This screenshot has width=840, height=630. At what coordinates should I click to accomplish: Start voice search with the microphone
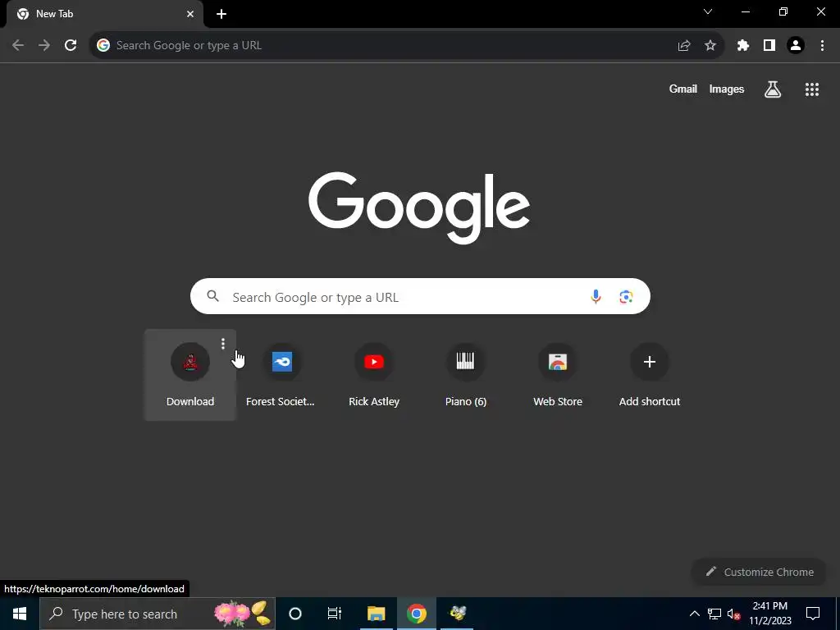(x=596, y=296)
